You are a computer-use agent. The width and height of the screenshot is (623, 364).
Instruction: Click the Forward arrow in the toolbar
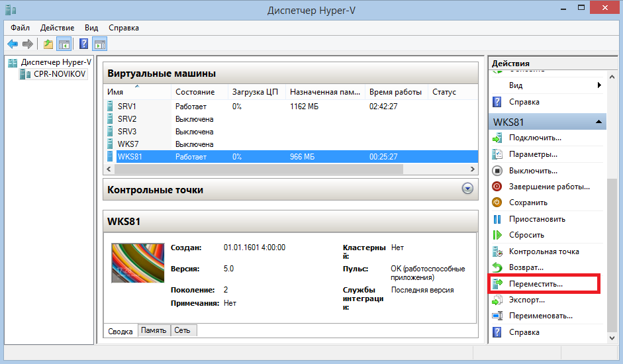tap(28, 44)
